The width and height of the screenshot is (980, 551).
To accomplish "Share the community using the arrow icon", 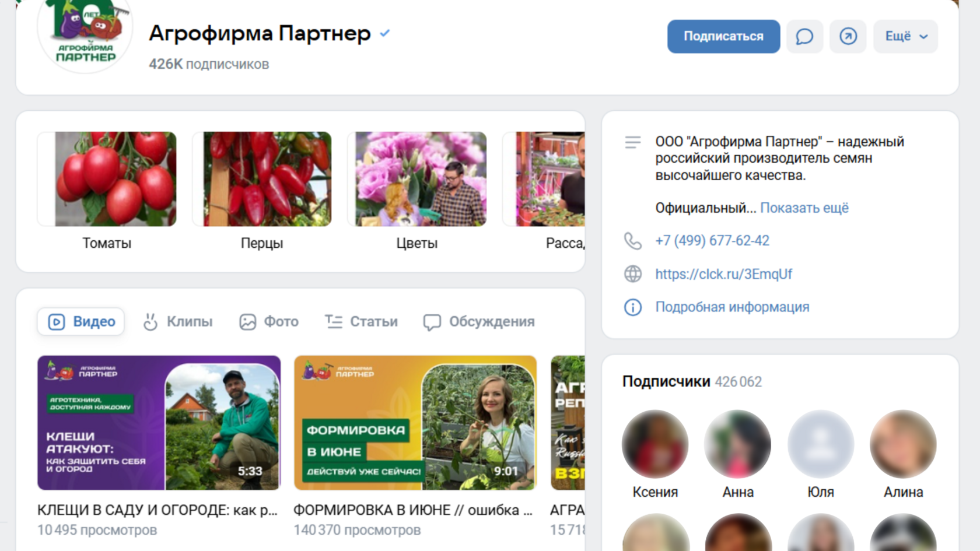I will coord(848,36).
